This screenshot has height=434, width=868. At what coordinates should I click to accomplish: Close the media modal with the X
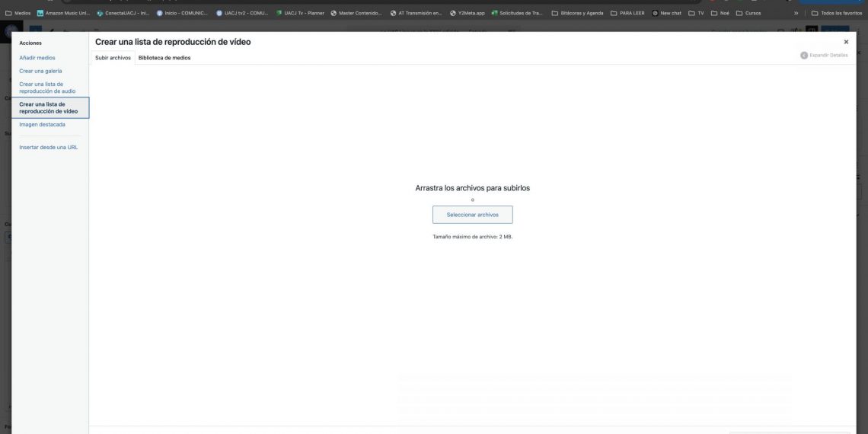(846, 42)
